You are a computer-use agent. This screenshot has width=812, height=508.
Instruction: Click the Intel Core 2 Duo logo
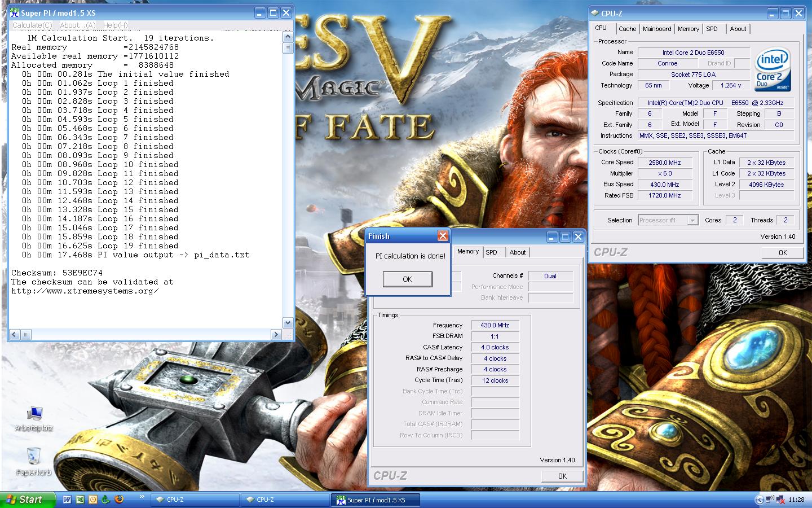773,69
